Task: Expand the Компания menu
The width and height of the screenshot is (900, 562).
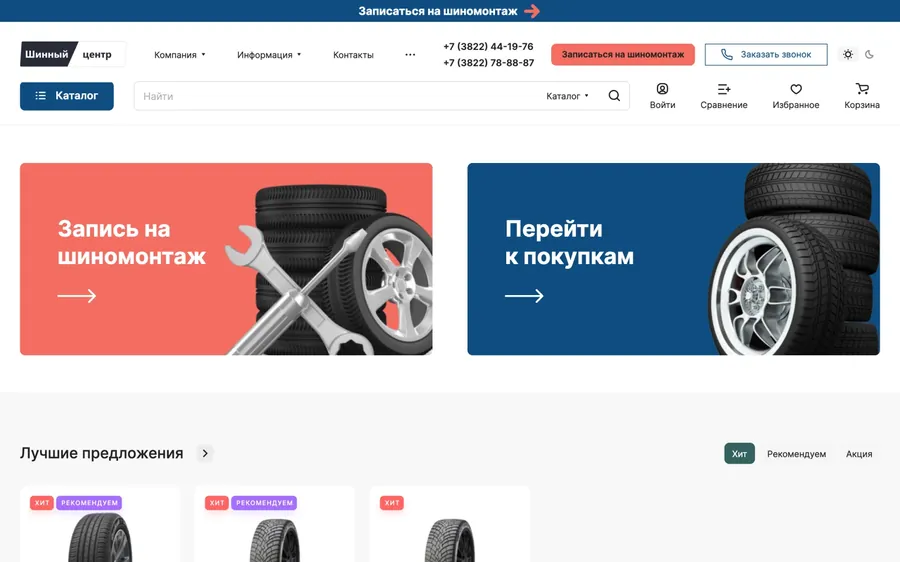Action: tap(180, 55)
